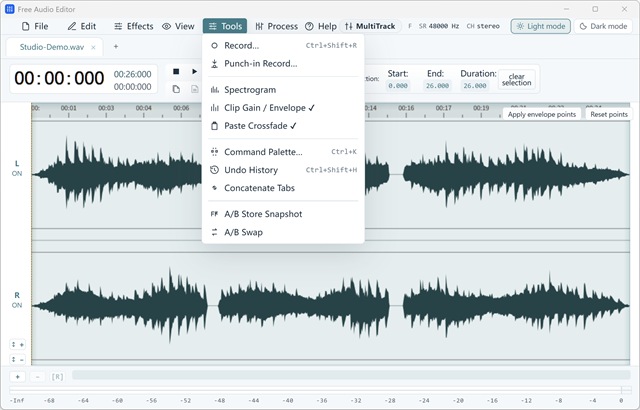Toggle the L channel ON
Screen dimensions: 640x410
pos(17,173)
